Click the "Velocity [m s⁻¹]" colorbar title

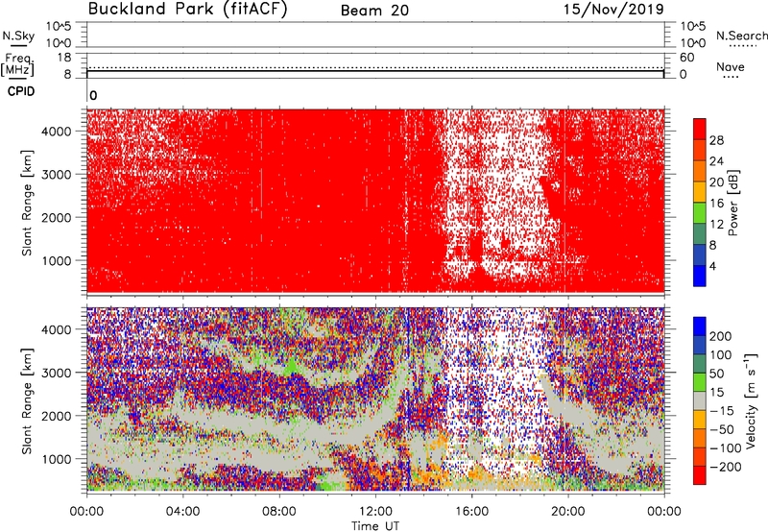tap(751, 400)
